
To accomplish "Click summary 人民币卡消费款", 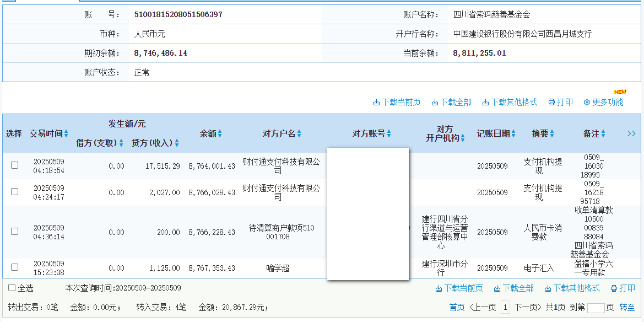I will [x=543, y=232].
